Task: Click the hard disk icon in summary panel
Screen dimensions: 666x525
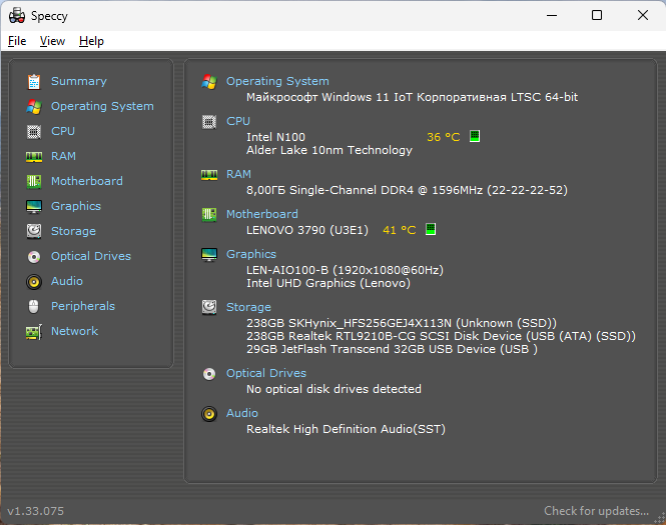Action: (209, 307)
